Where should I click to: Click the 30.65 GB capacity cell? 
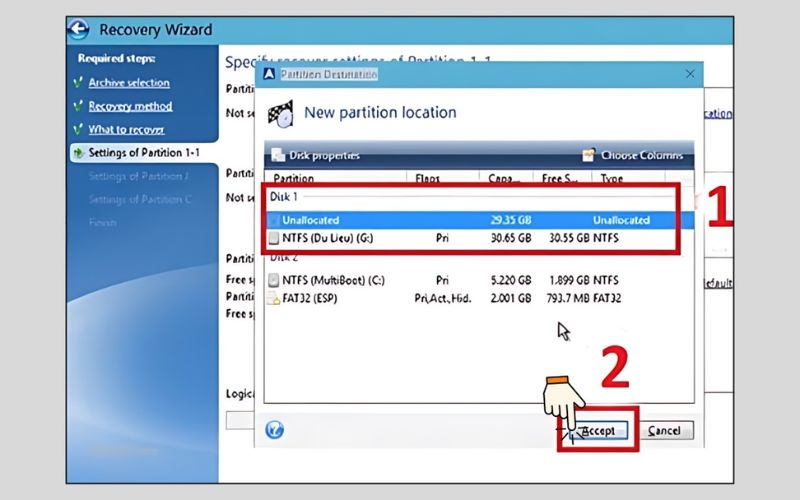coord(511,238)
